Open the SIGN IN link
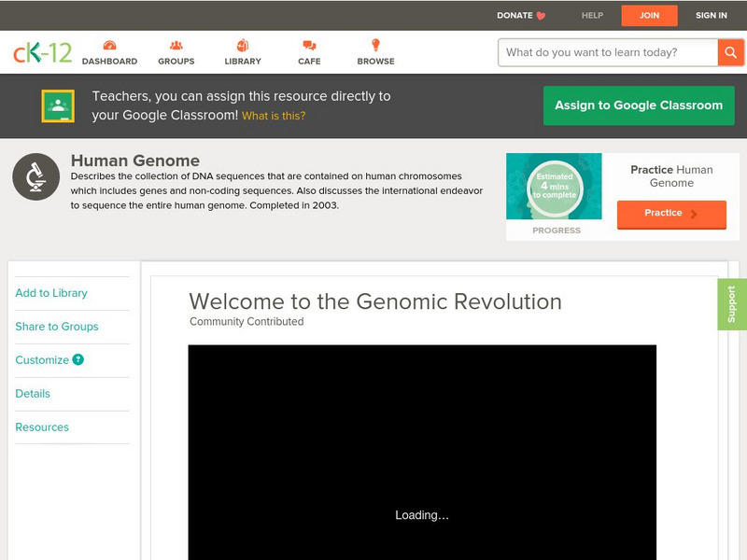Screen dimensions: 747x560 tap(712, 16)
